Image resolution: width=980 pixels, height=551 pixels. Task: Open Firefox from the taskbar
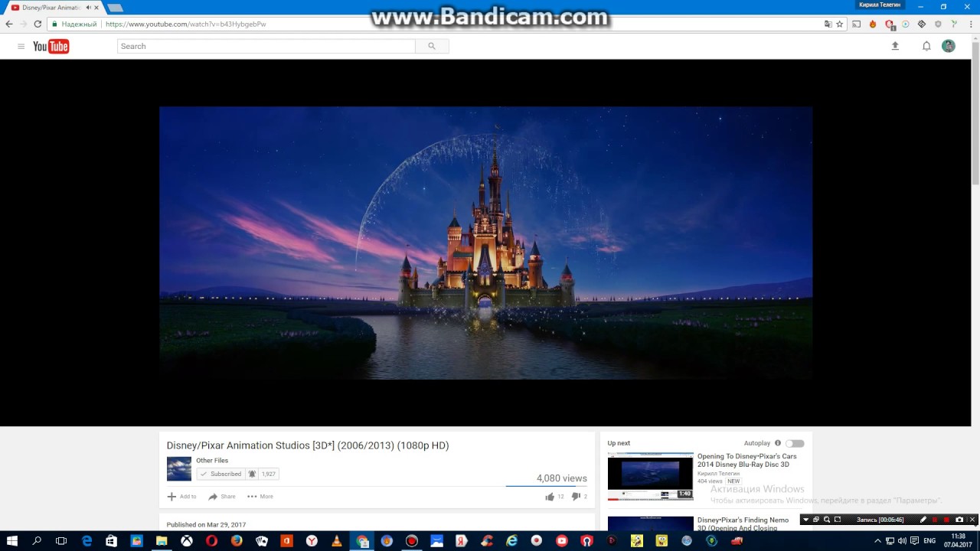237,541
